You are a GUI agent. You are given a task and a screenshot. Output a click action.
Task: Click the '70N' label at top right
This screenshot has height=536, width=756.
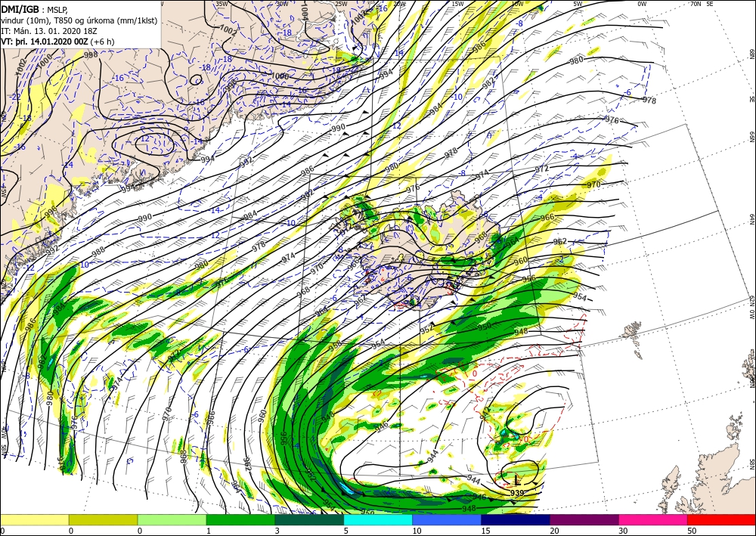coord(696,4)
